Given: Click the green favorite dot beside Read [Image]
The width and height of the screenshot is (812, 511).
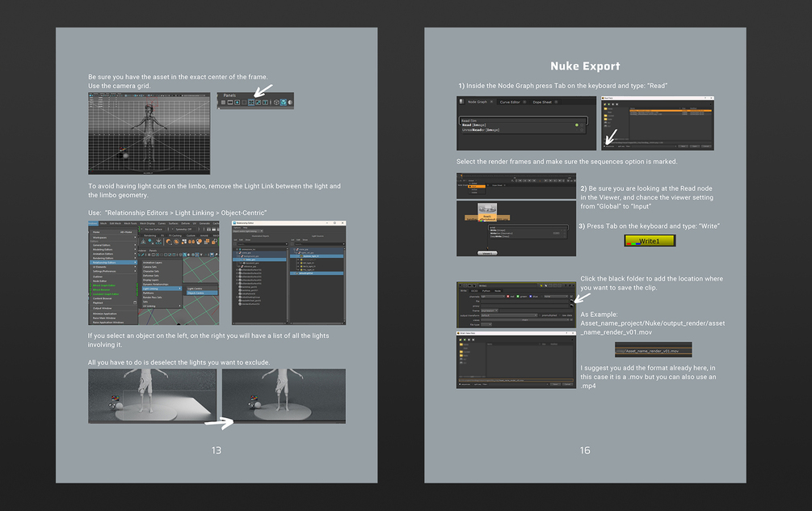Looking at the screenshot, I should [577, 125].
